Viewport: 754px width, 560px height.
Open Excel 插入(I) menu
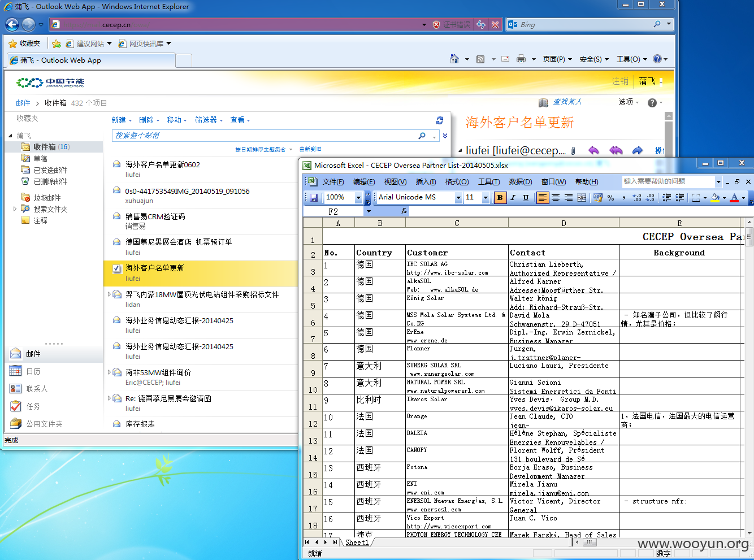[x=426, y=182]
